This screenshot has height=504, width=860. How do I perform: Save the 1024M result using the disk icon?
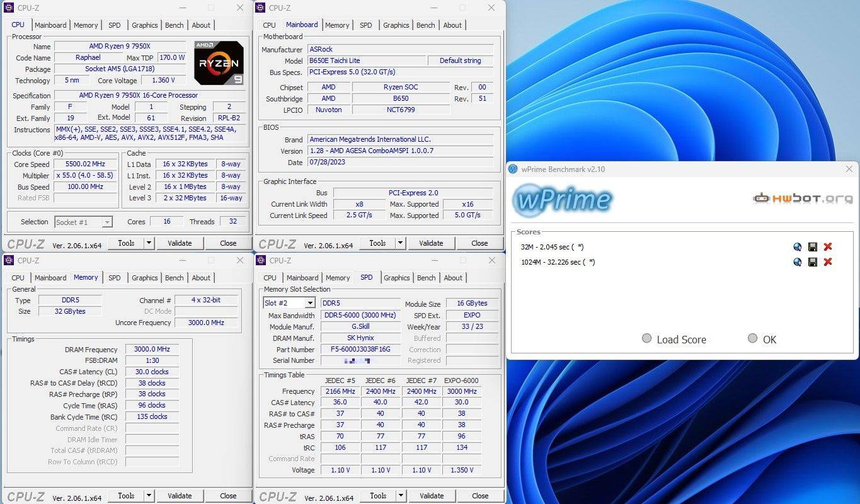point(812,262)
